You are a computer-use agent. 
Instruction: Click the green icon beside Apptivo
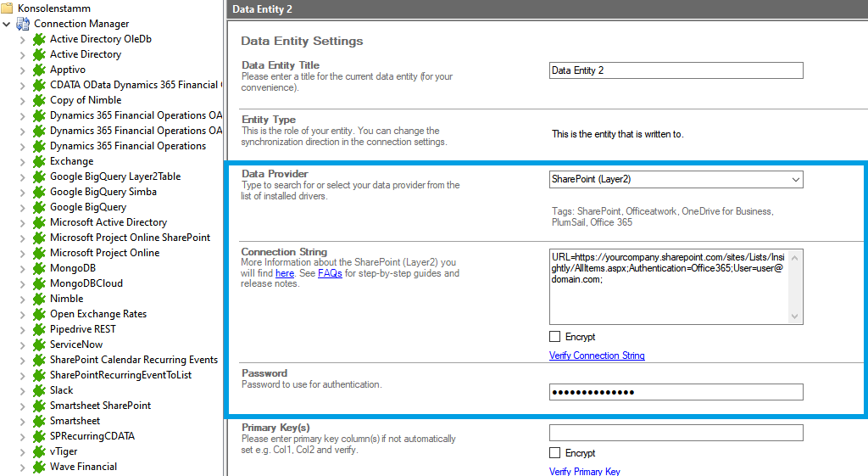point(39,70)
